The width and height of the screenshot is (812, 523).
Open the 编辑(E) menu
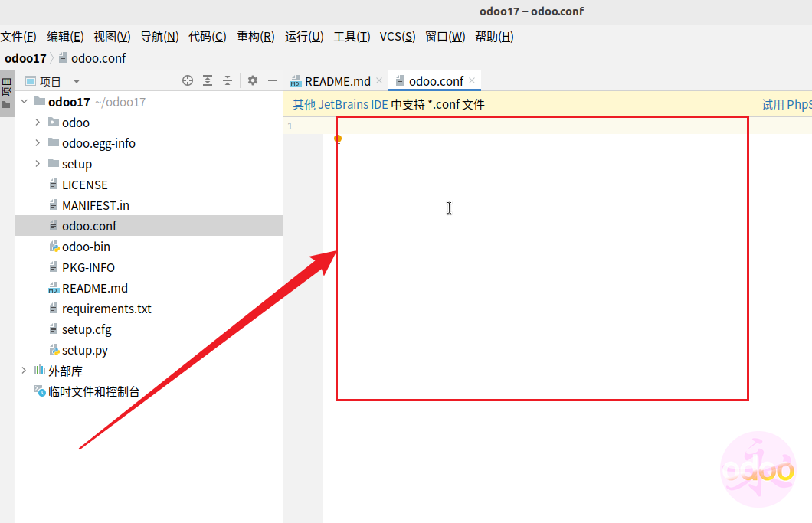click(x=65, y=37)
